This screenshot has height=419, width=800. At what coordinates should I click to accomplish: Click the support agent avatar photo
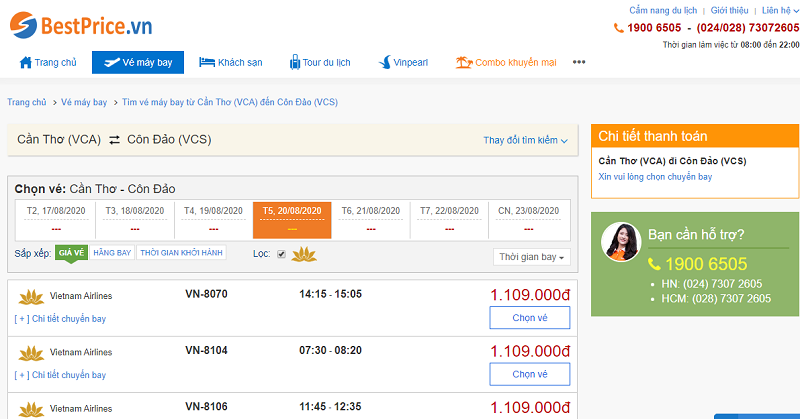tap(620, 241)
